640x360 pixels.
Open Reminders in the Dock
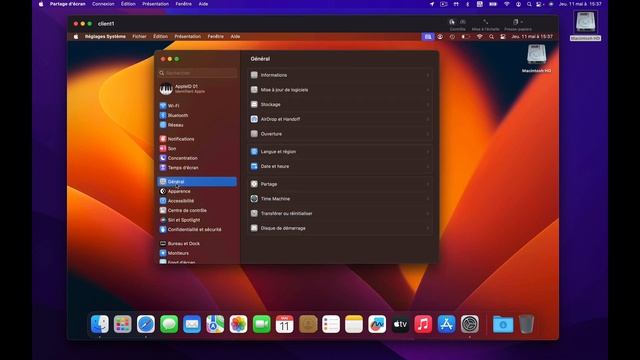[331, 324]
